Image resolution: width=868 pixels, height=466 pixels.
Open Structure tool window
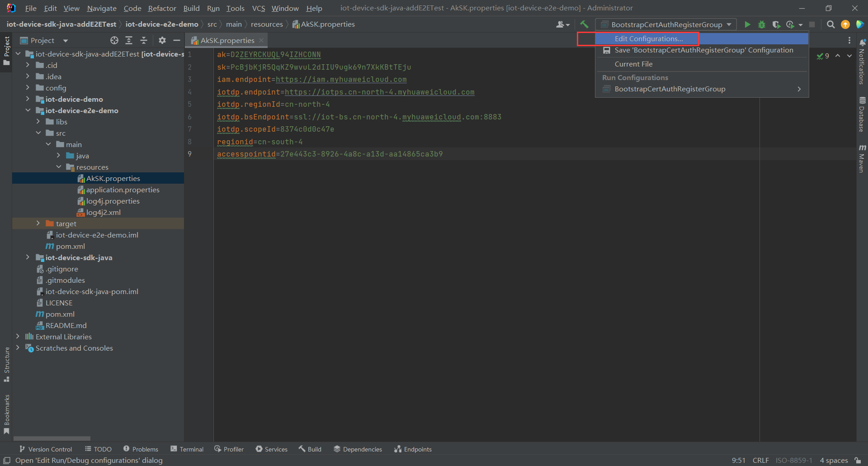pyautogui.click(x=6, y=364)
